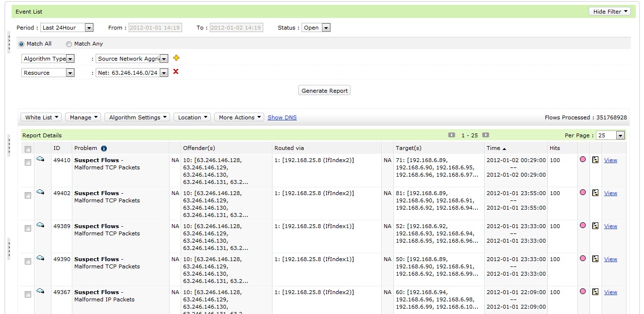
Task: Open the Resource criteria dropdown
Action: [x=49, y=73]
